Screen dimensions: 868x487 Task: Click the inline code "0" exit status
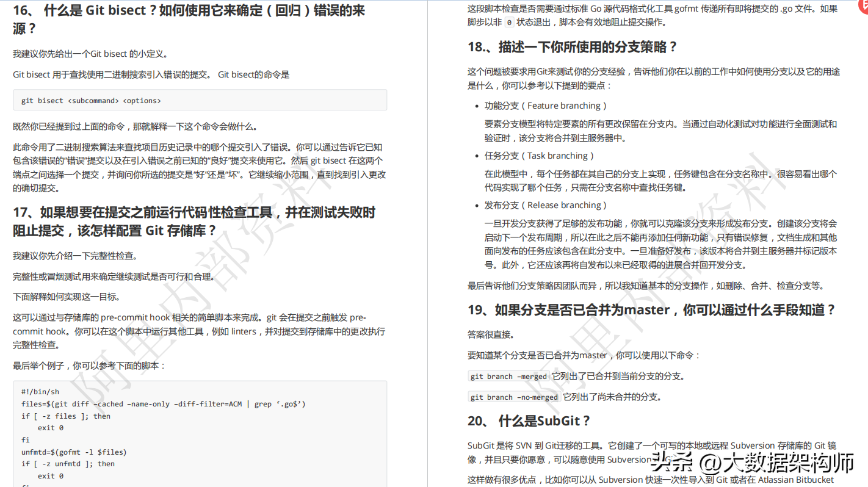click(510, 23)
